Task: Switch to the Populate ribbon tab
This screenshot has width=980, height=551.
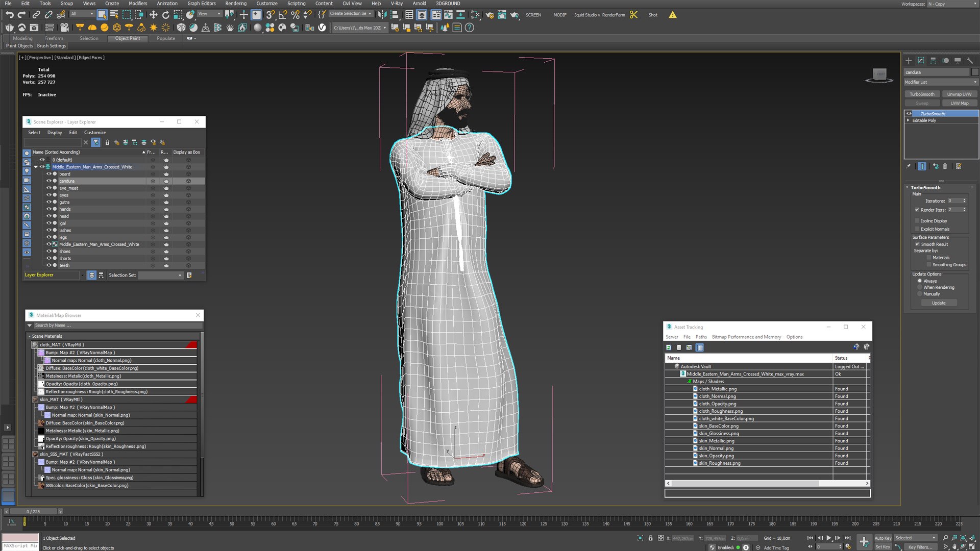Action: pyautogui.click(x=166, y=38)
